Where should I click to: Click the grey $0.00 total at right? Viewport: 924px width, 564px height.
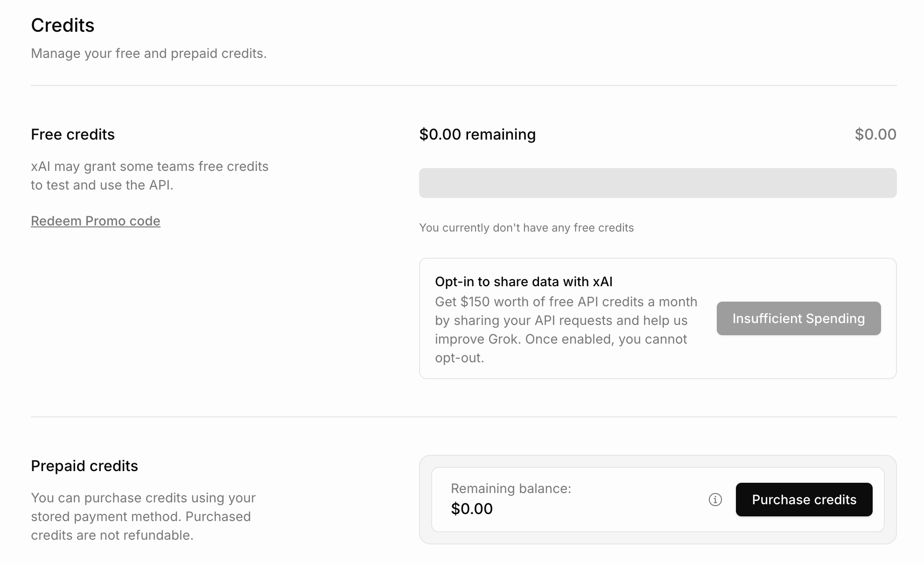click(875, 134)
